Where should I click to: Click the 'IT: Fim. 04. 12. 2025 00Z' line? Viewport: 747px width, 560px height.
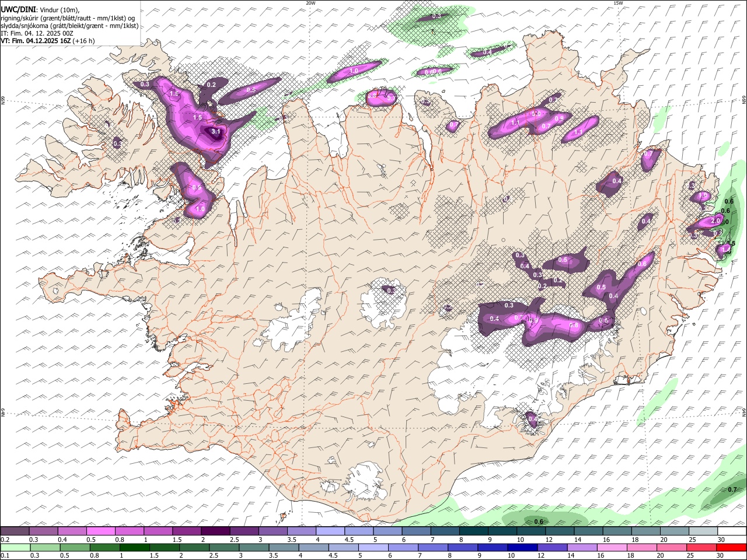point(37,33)
